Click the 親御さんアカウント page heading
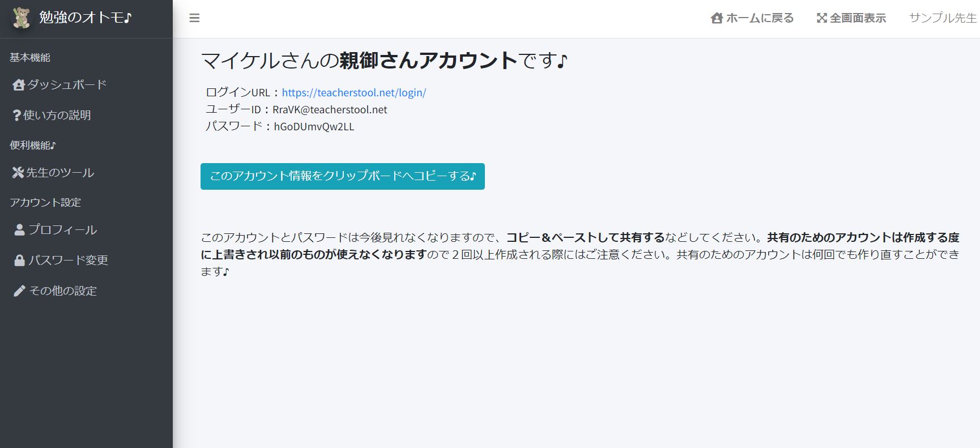Screen dimensions: 980x448 pyautogui.click(x=429, y=60)
